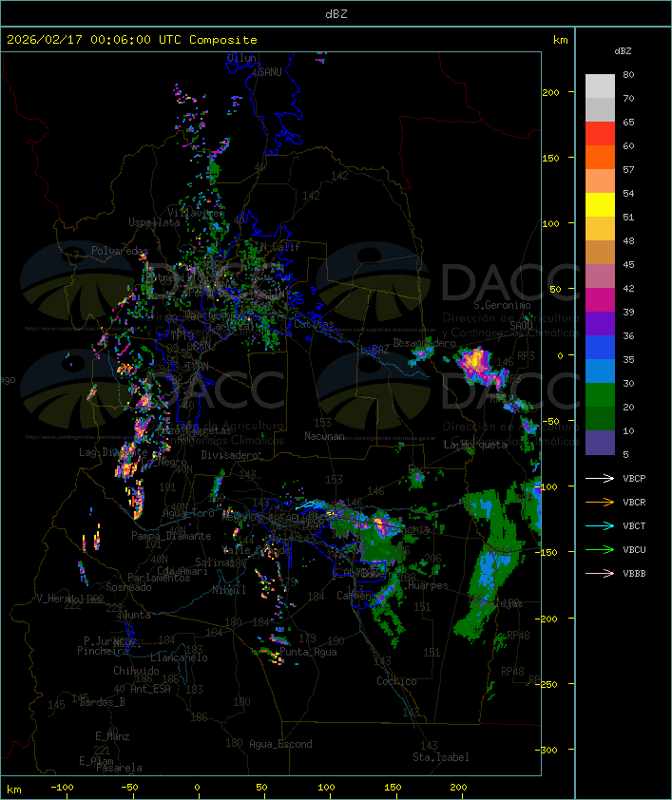Click the VBCP legend label
Screen dimensions: 672x800
tap(634, 479)
